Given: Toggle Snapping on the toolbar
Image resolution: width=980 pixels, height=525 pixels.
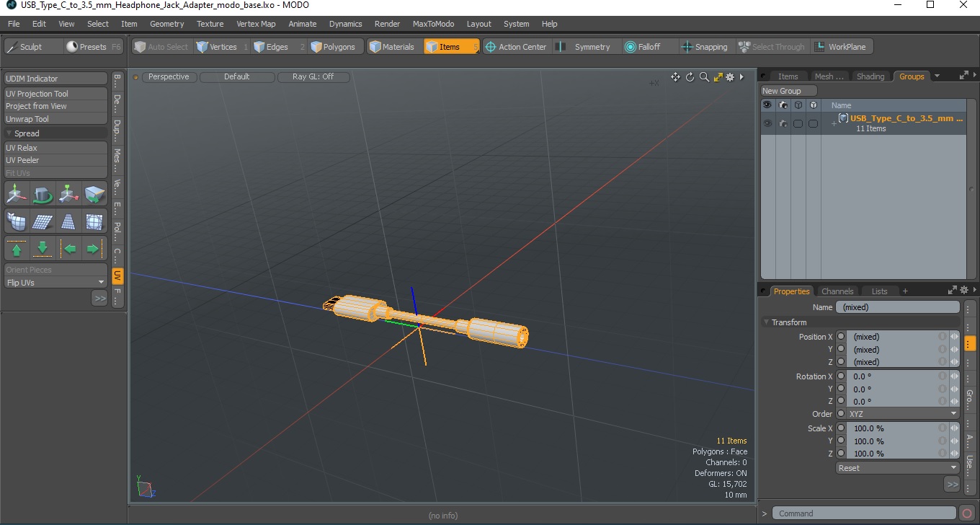Looking at the screenshot, I should [705, 47].
